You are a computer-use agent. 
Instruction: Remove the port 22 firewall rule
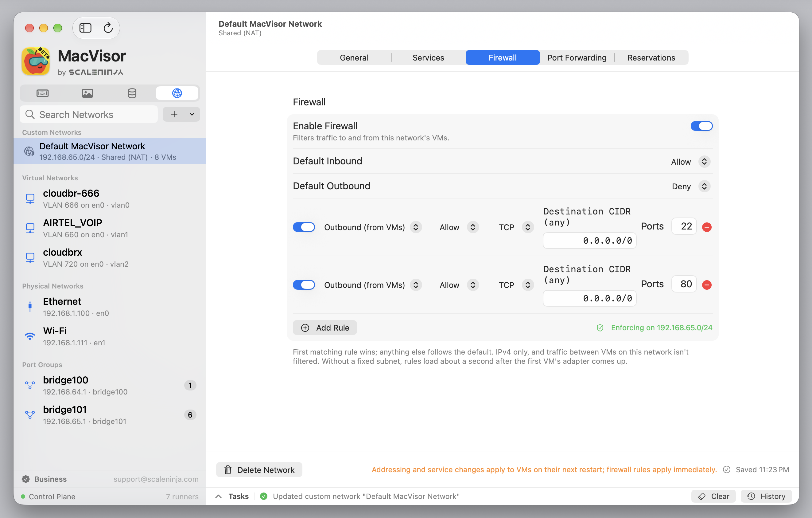[707, 227]
